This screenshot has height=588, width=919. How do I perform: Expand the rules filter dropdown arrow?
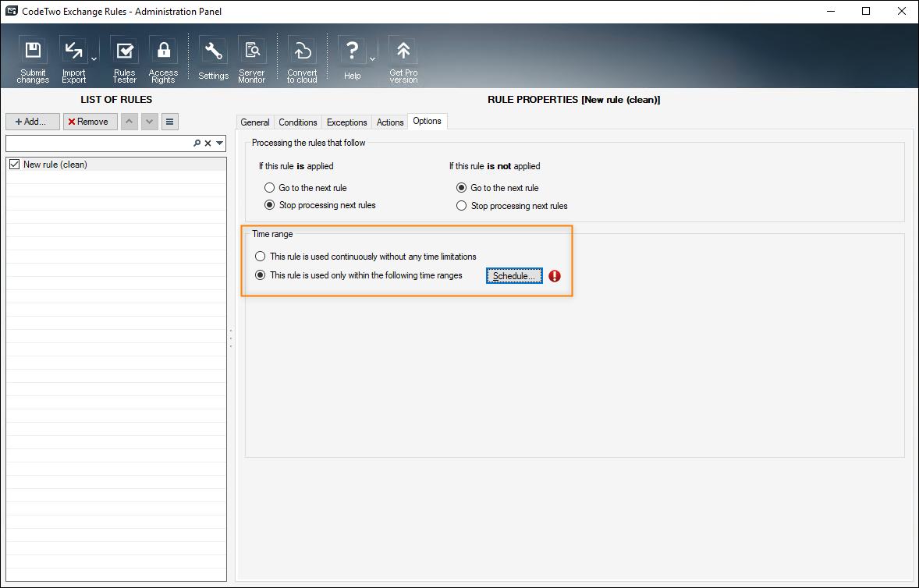click(220, 143)
